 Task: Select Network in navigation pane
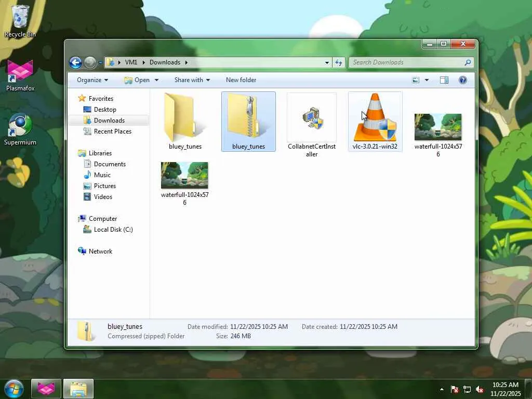pos(95,251)
